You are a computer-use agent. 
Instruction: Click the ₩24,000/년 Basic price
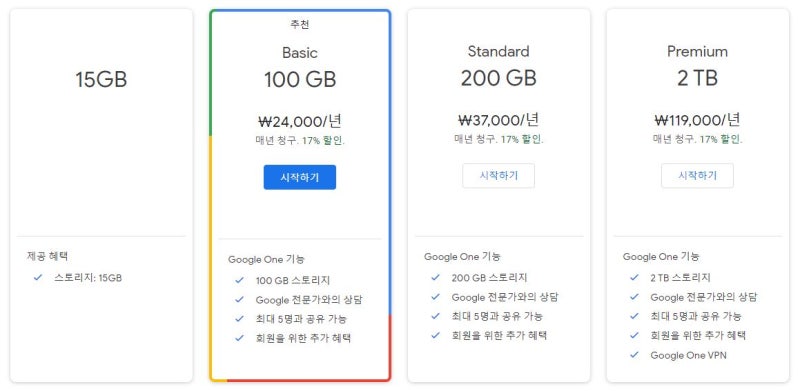coord(299,121)
